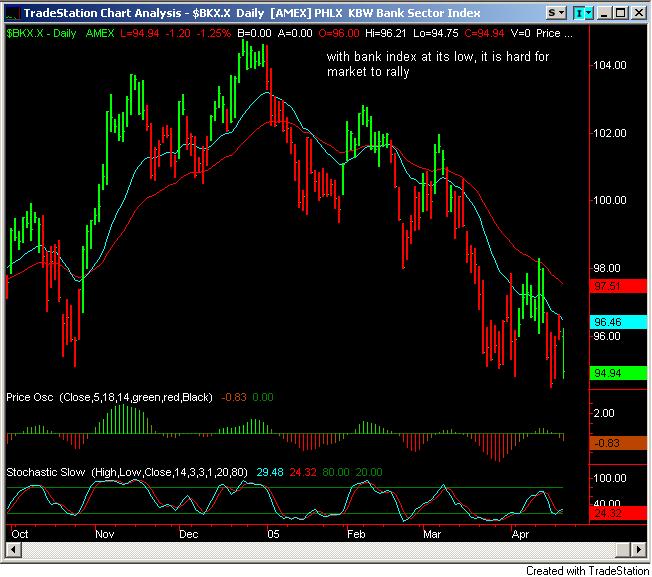Open the S symbol-link dropdown in title bar
The image size is (652, 577).
[556, 13]
